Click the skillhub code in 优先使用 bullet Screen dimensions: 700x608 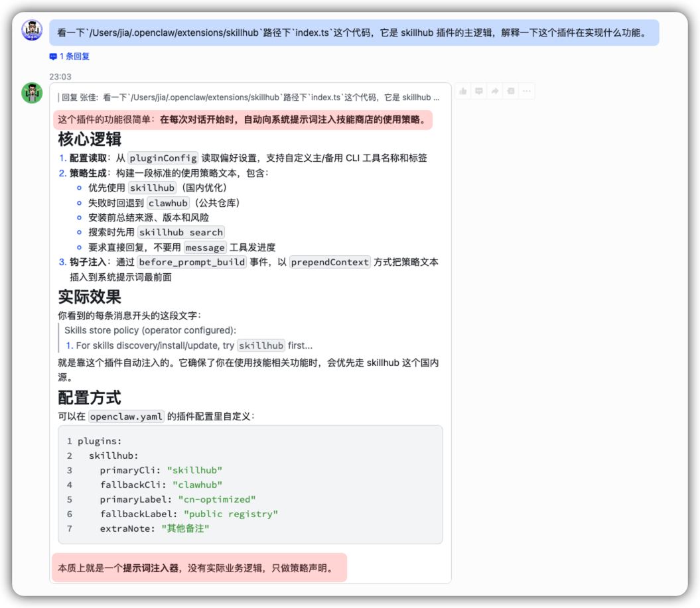point(152,188)
